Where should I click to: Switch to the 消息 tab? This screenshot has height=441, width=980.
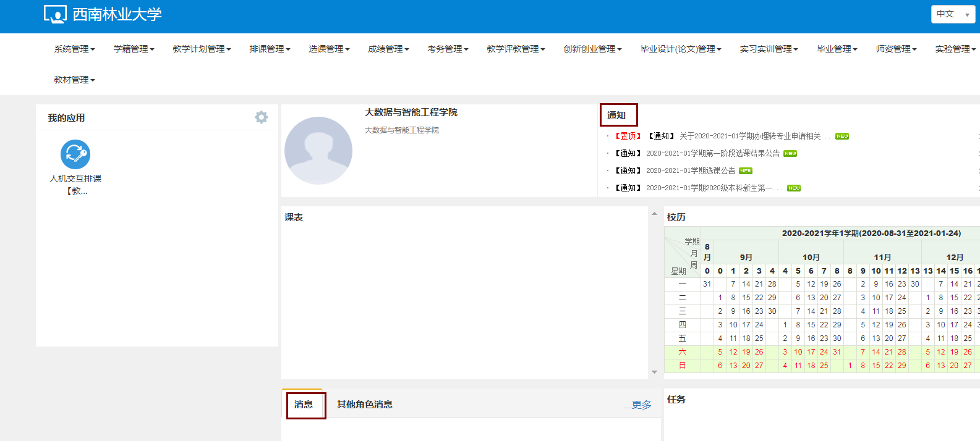tap(304, 405)
